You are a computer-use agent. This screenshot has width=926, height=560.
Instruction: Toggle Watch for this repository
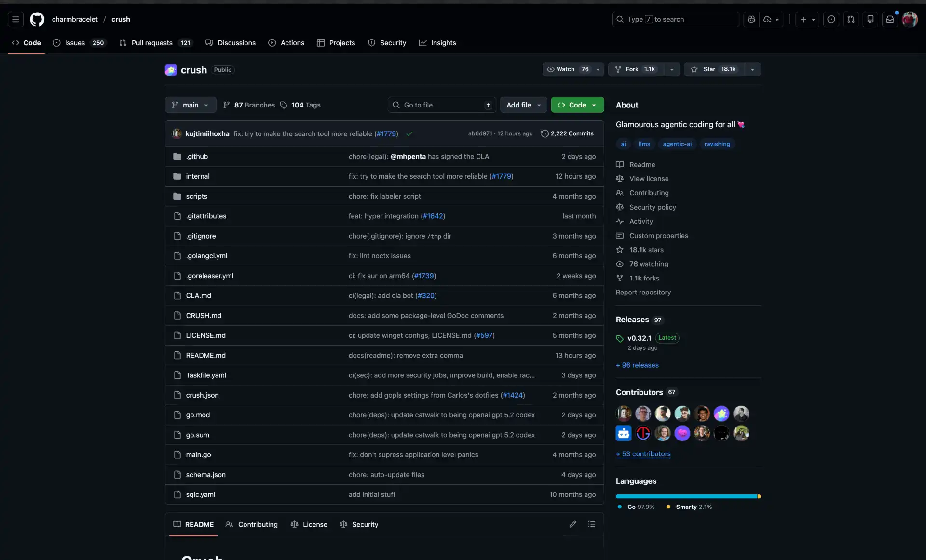[x=567, y=69]
